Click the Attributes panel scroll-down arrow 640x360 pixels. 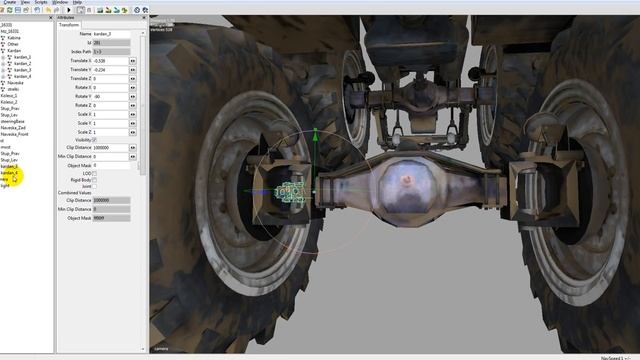pos(143,349)
